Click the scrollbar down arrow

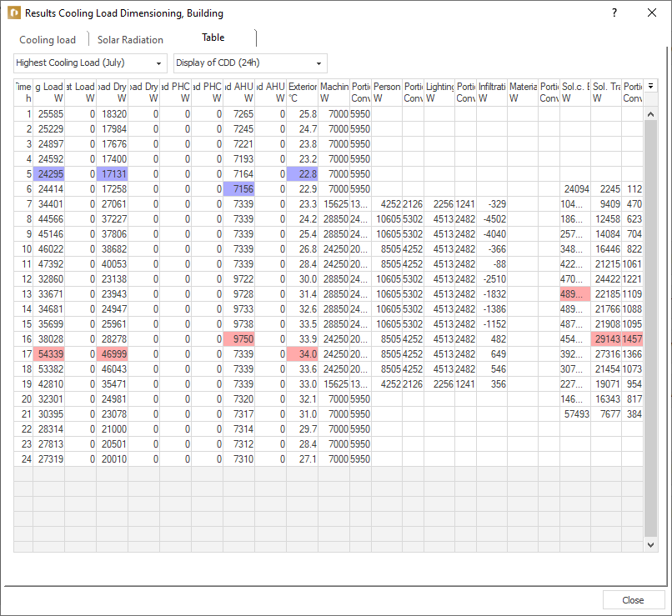coord(650,545)
